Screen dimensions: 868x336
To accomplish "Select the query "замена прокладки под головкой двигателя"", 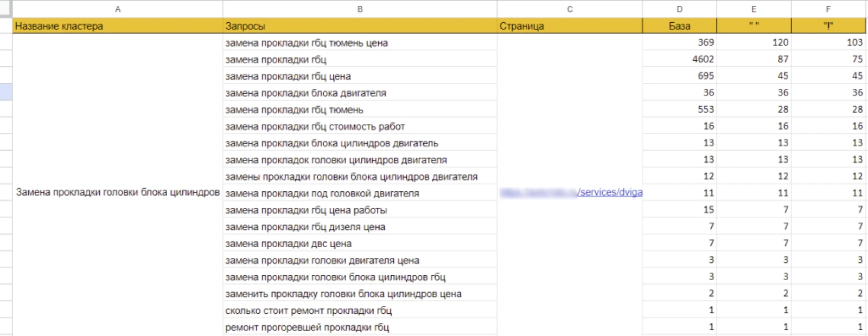I will coord(360,193).
